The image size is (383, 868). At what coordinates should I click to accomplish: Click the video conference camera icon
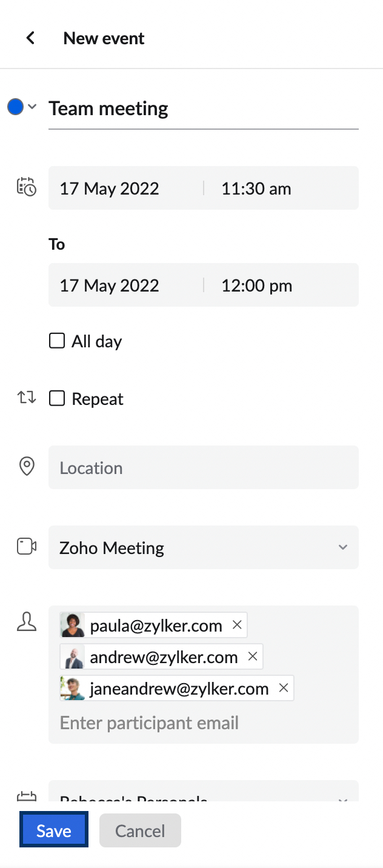(27, 546)
